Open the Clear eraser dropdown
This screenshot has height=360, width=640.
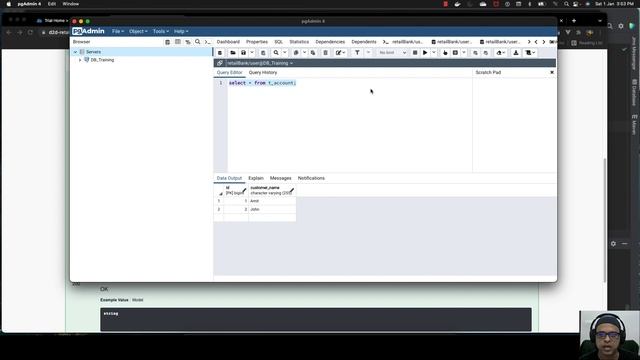(501, 53)
